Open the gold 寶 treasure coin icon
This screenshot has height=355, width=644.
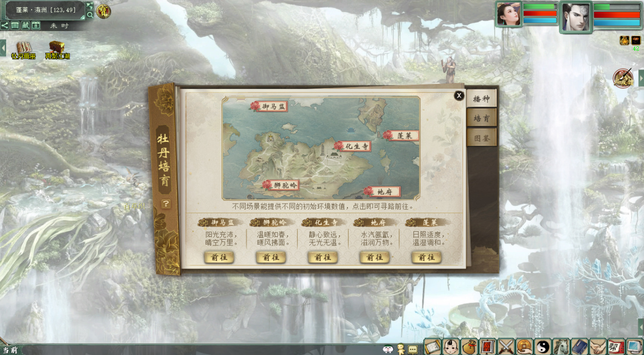(x=103, y=11)
